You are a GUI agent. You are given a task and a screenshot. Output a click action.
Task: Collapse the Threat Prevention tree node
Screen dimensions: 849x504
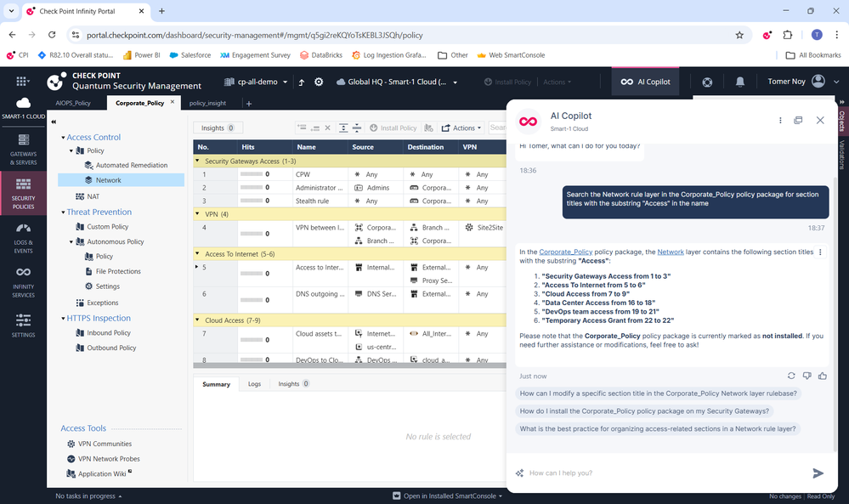click(64, 212)
